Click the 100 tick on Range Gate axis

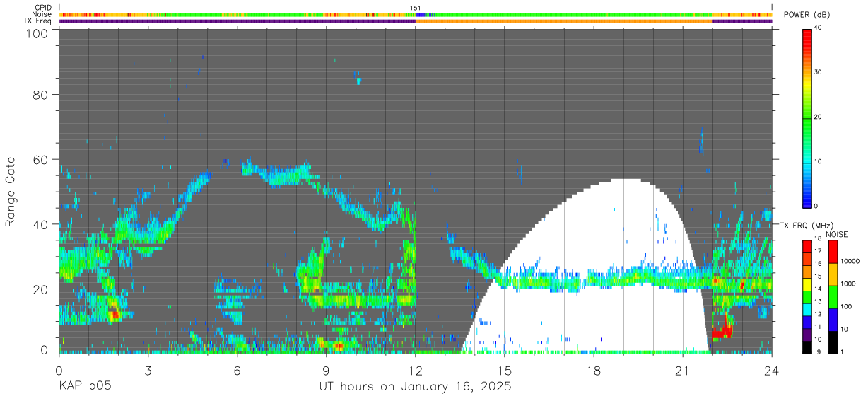pos(36,33)
